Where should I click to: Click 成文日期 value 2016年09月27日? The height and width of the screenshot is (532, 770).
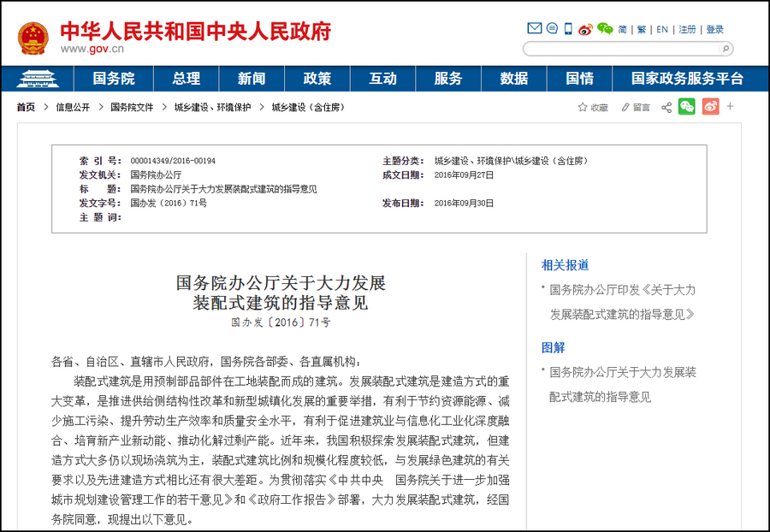[464, 174]
